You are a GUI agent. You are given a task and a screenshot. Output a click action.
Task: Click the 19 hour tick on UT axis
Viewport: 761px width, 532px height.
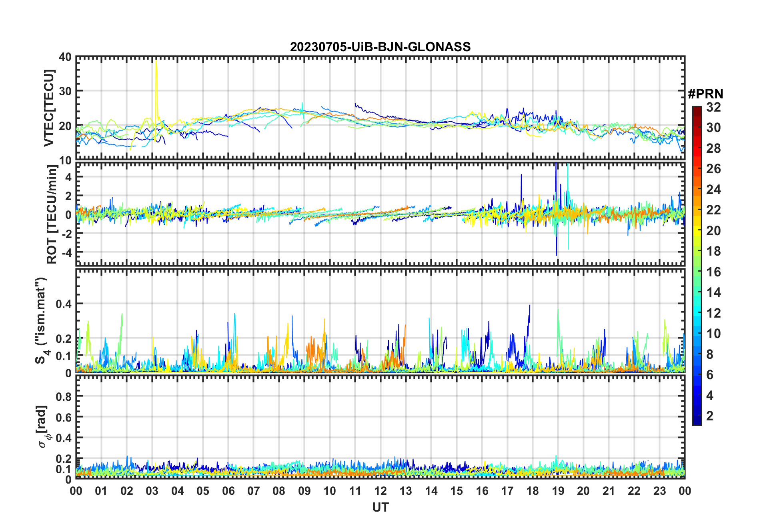558,491
